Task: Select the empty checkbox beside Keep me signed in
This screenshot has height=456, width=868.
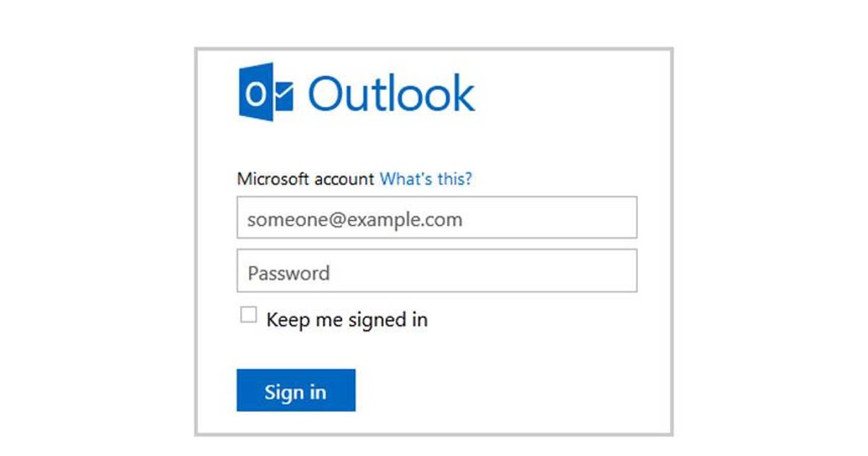Action: pos(249,315)
